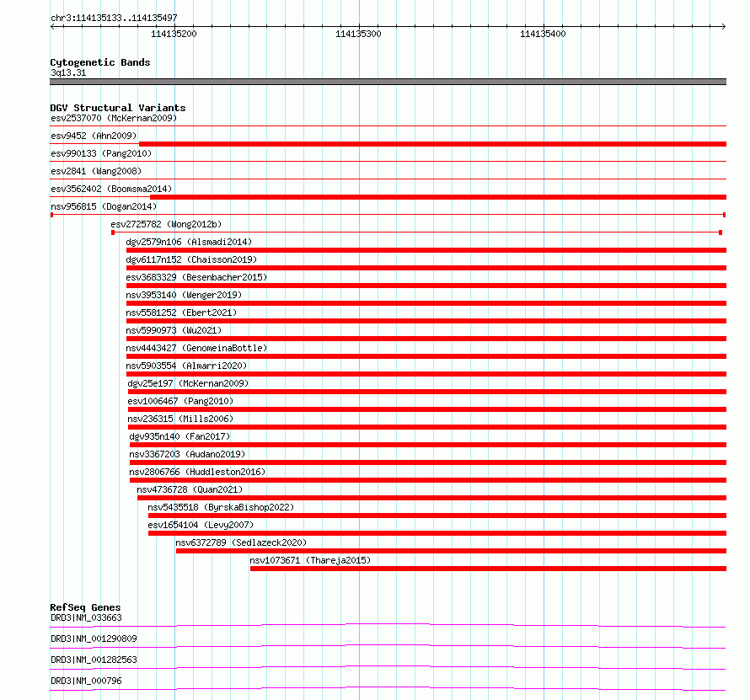This screenshot has width=750, height=700.
Task: Select nsv5903554 (Almarri2020) label
Action: [x=186, y=366]
